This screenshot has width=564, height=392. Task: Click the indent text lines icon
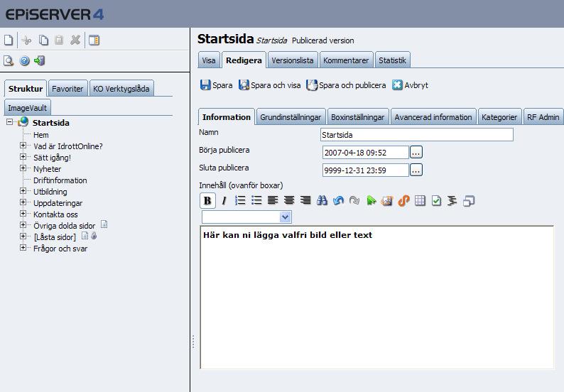(452, 200)
